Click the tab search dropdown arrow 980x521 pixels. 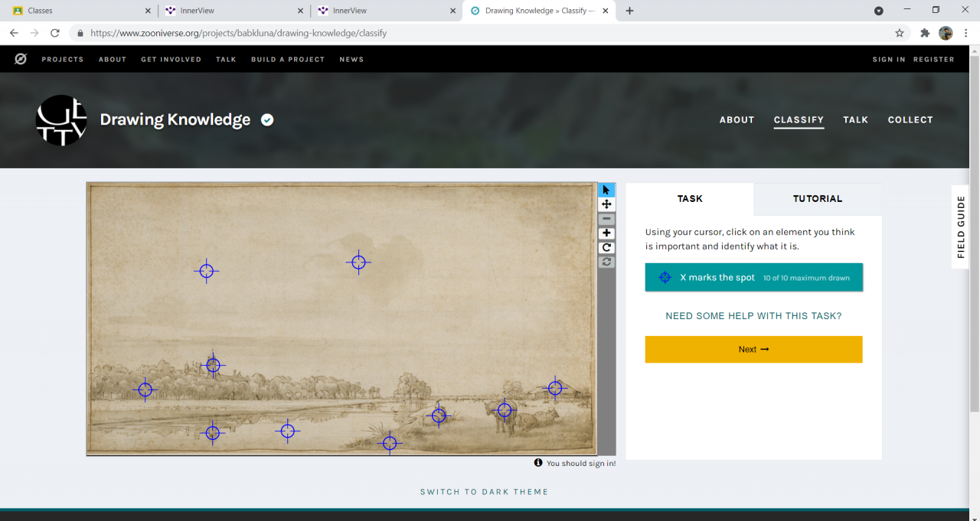tap(878, 11)
